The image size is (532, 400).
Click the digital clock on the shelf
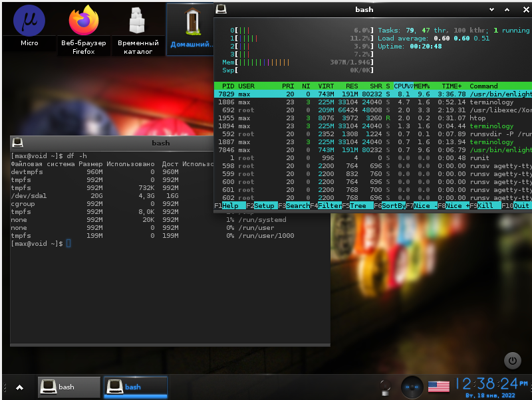click(x=491, y=383)
